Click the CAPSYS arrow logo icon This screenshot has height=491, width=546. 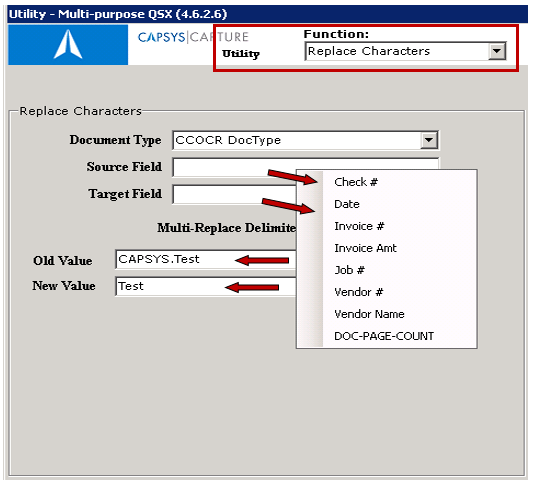coord(68,44)
